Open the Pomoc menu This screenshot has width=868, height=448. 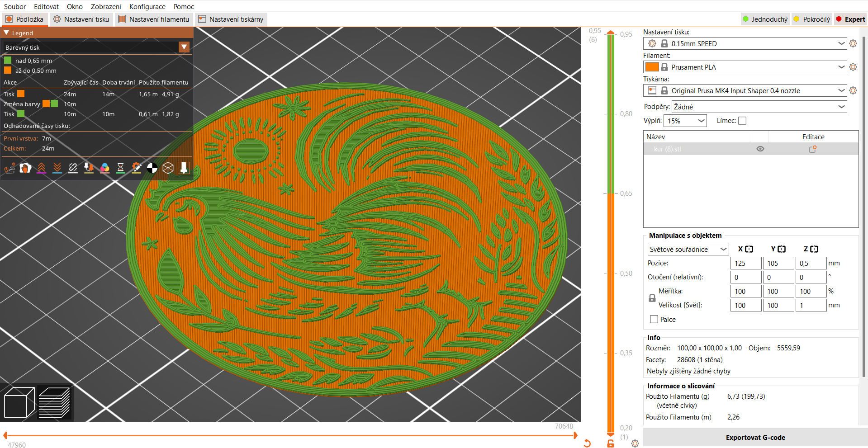tap(184, 6)
